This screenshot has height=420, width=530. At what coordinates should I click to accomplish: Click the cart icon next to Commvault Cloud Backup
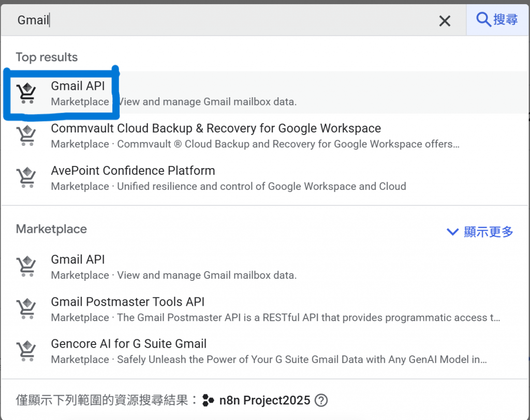pyautogui.click(x=26, y=135)
